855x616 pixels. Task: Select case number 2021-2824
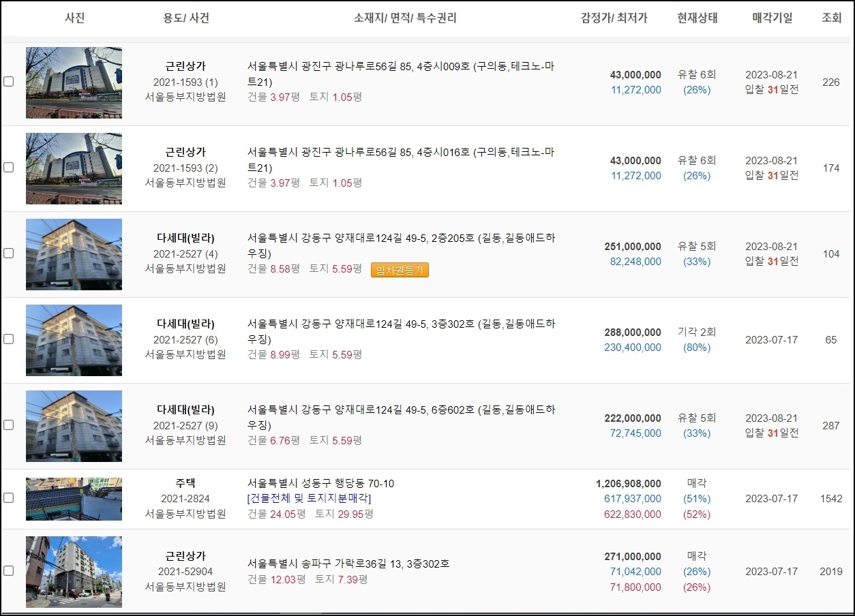pyautogui.click(x=185, y=499)
